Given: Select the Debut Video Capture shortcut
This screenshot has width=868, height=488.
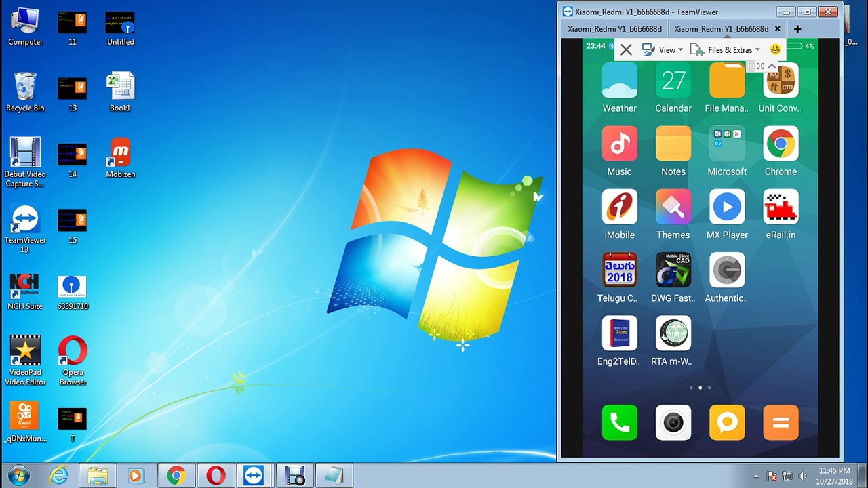Looking at the screenshot, I should pyautogui.click(x=25, y=163).
